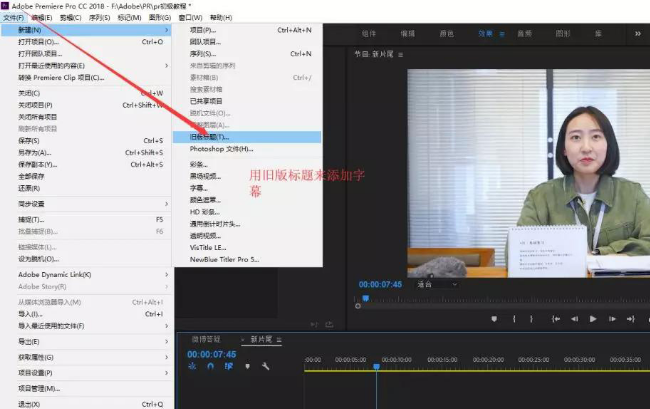Click Step Forward 1 Frame in Program monitor

612,319
